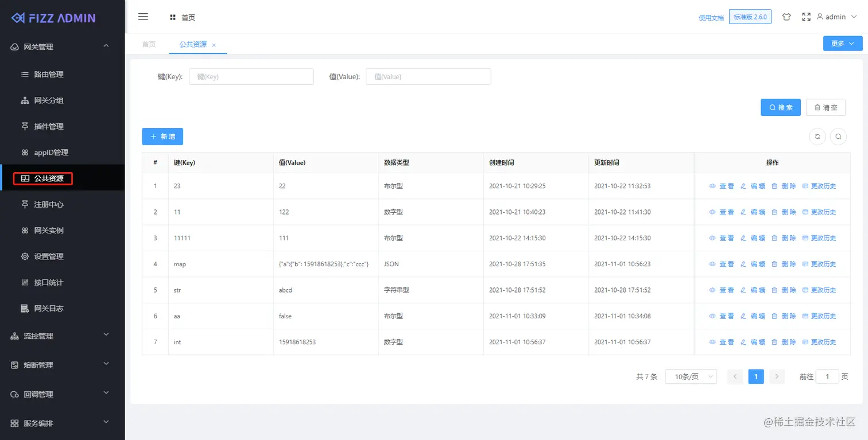This screenshot has height=440, width=868.
Task: Open the 10条/页 page size dropdown
Action: click(691, 376)
